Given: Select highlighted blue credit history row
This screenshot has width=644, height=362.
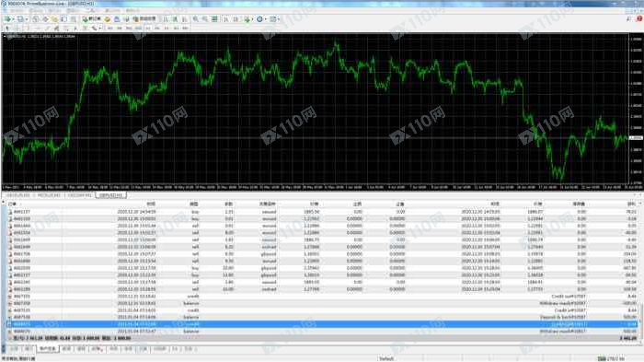Looking at the screenshot, I should (322, 324).
